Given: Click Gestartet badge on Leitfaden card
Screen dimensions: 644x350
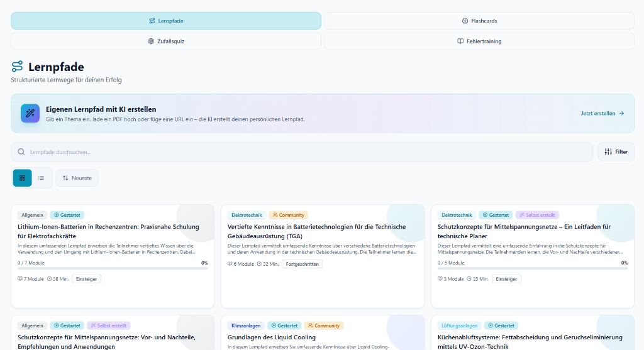Looking at the screenshot, I should (496, 215).
